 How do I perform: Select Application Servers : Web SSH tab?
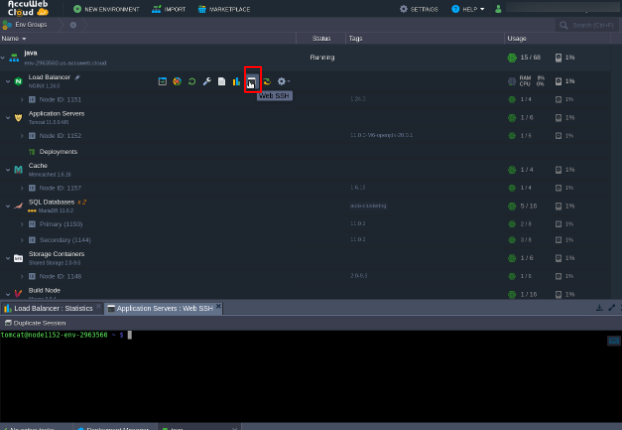(161, 308)
